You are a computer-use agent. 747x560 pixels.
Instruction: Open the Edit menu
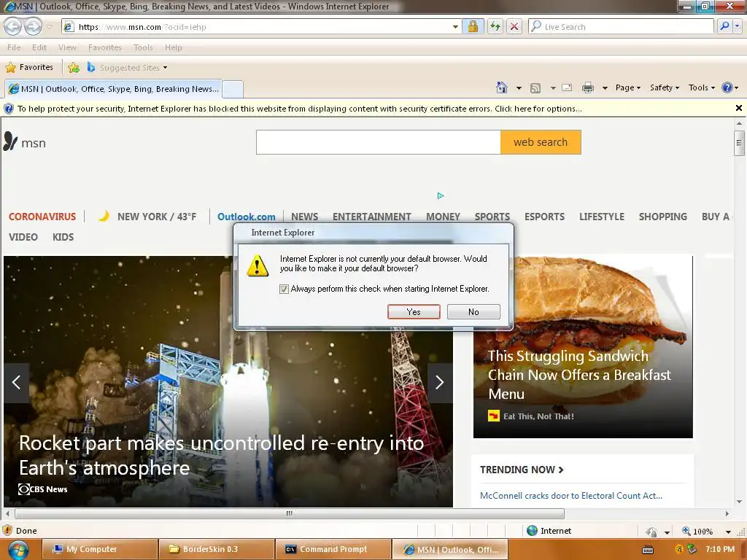(x=39, y=47)
